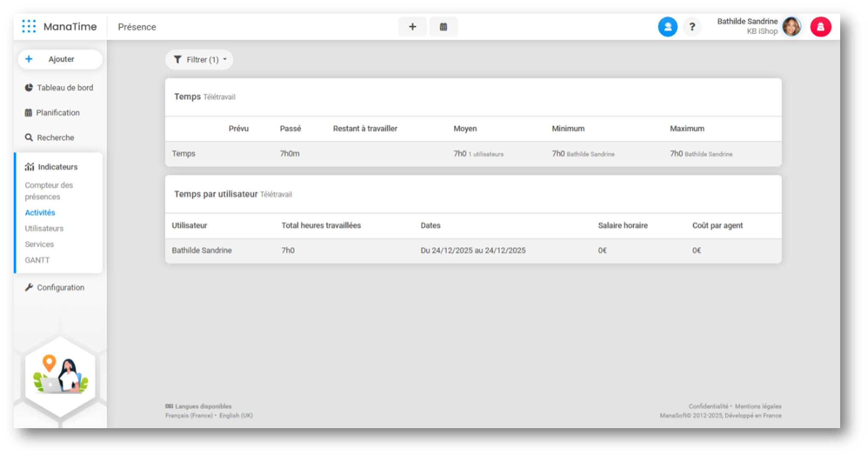Click Bathilde Sandrine's avatar photo

point(791,27)
